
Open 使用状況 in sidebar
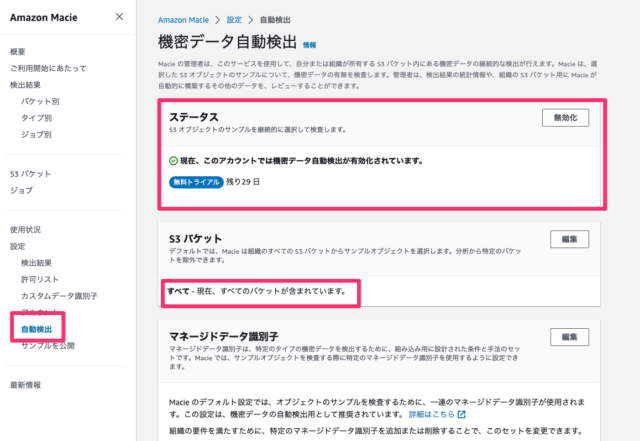pos(25,229)
